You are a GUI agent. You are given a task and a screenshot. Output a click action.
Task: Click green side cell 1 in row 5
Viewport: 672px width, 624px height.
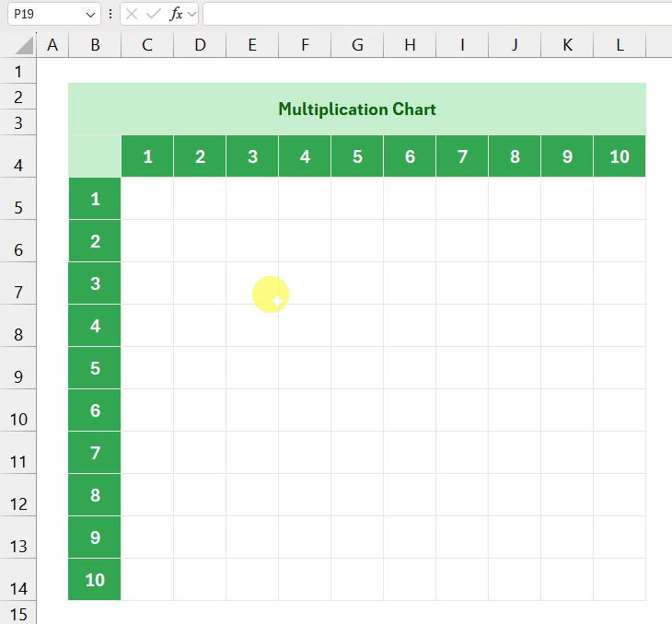pyautogui.click(x=95, y=199)
